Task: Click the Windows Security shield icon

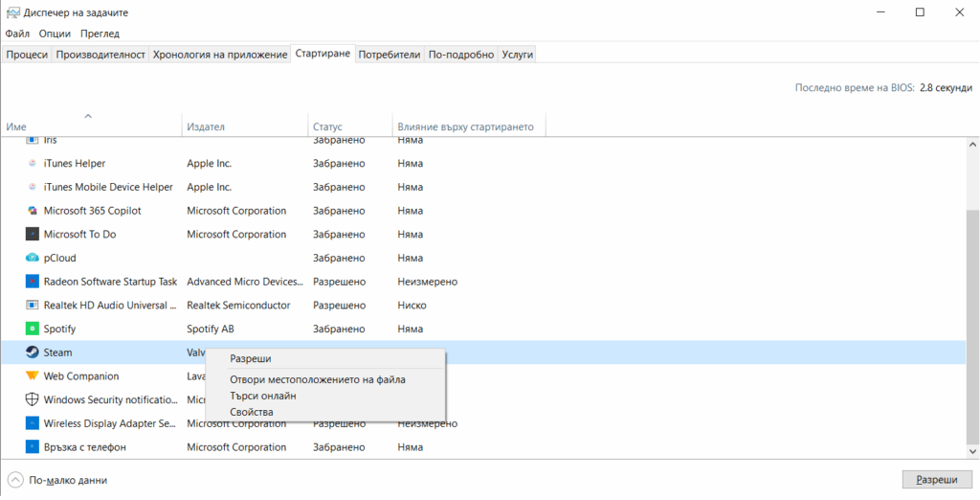Action: click(x=32, y=399)
